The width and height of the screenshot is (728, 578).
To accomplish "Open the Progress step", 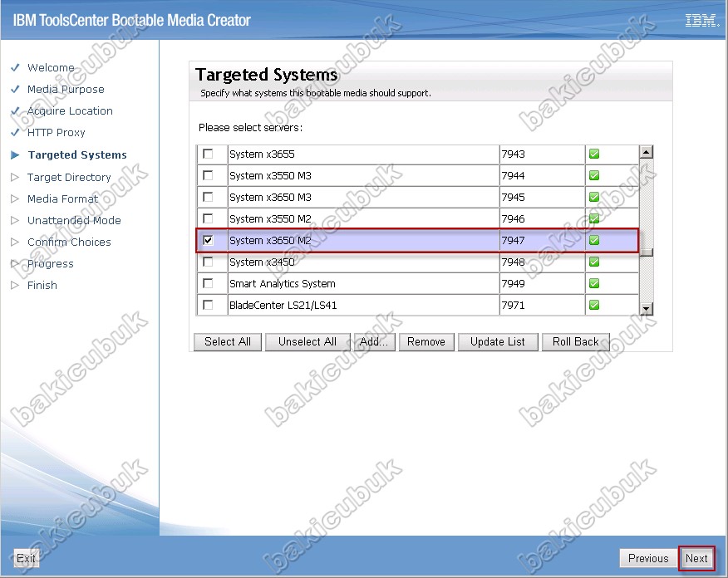I will (50, 263).
